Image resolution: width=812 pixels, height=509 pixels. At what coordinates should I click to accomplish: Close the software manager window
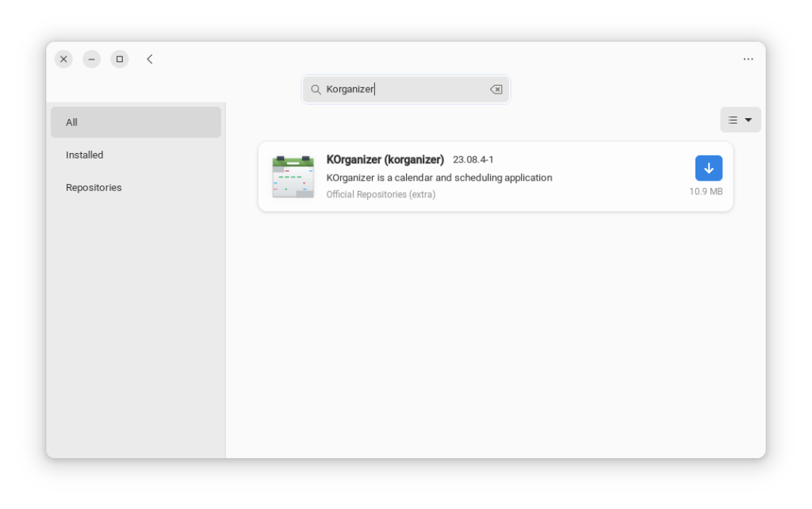click(x=63, y=59)
